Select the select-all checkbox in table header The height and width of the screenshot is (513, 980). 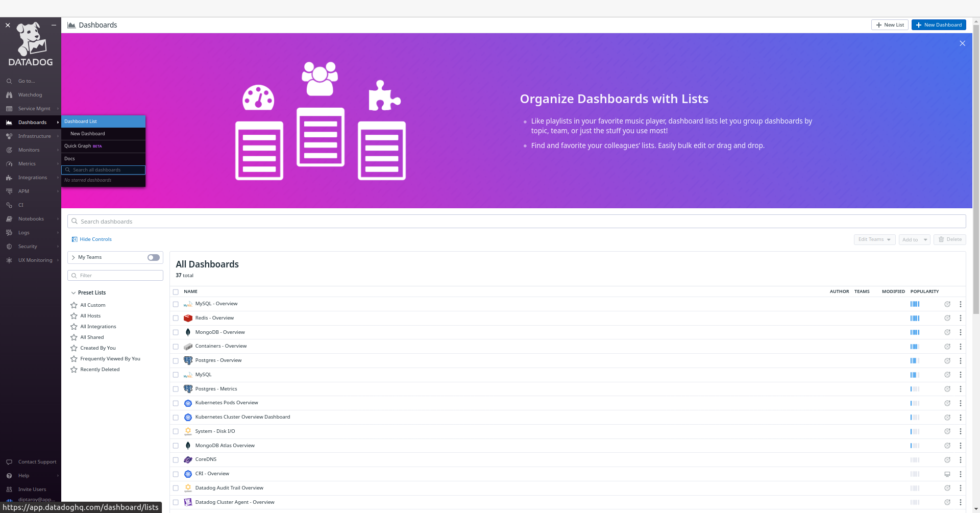(x=176, y=292)
